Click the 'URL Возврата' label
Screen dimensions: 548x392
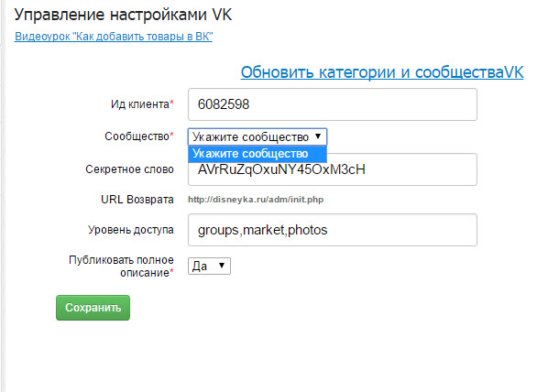(x=137, y=200)
